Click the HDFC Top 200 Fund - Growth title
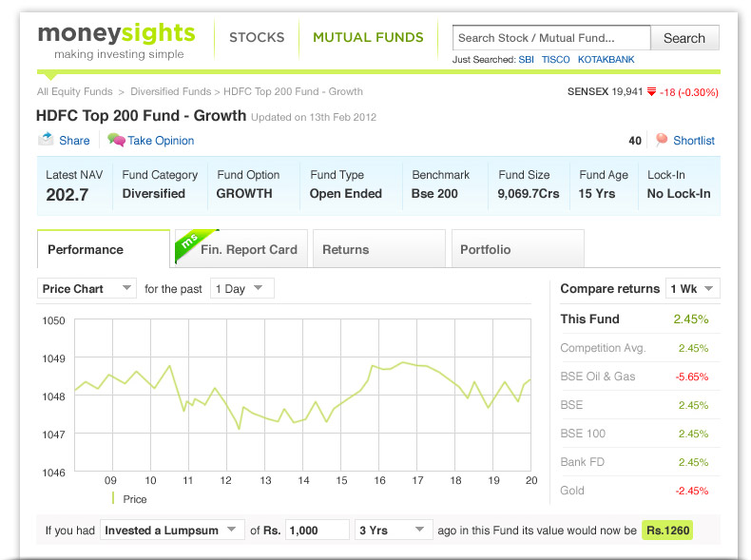751x560 pixels. [x=142, y=115]
